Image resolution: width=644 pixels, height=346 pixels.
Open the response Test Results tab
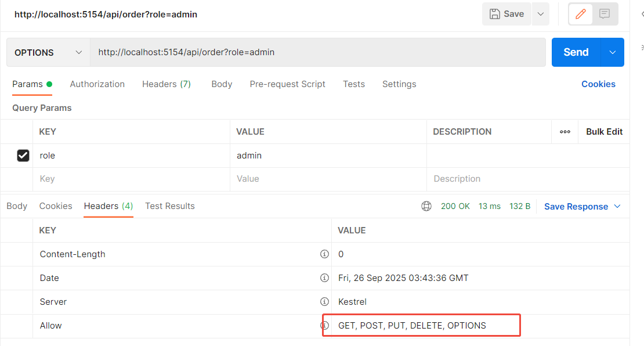[x=169, y=206]
